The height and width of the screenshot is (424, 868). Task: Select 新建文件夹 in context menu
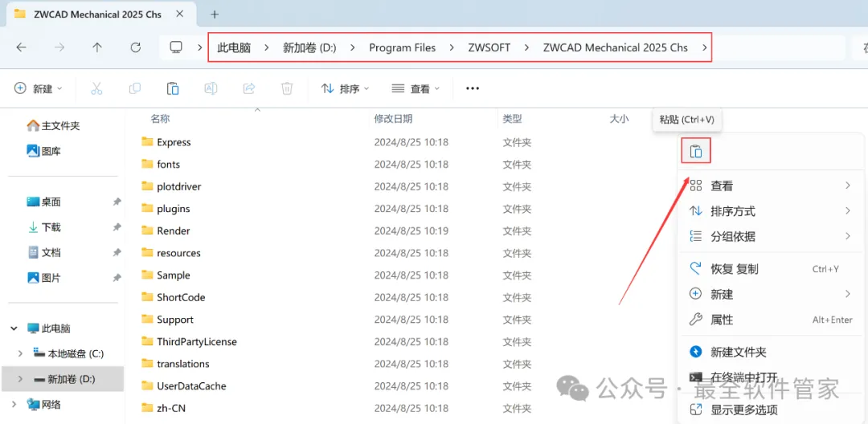[771, 353]
